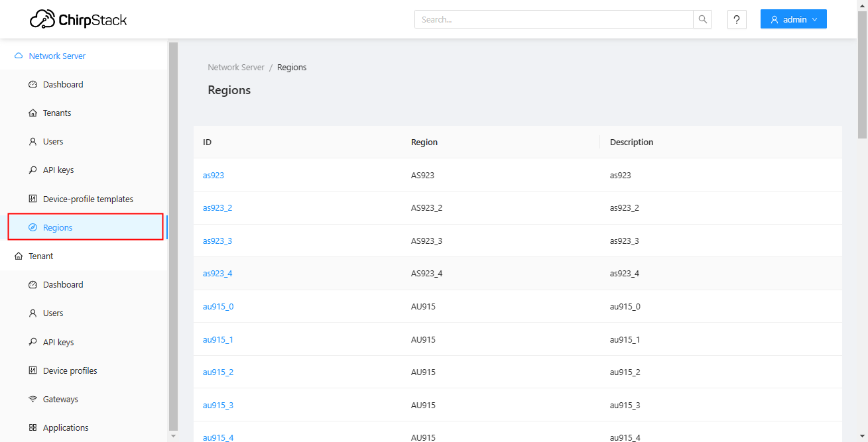Click the ChirpStack logo
The height and width of the screenshot is (442, 868).
tap(78, 20)
